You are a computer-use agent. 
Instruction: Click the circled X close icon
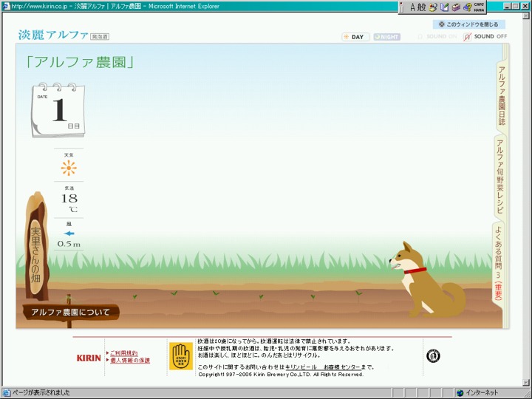441,24
